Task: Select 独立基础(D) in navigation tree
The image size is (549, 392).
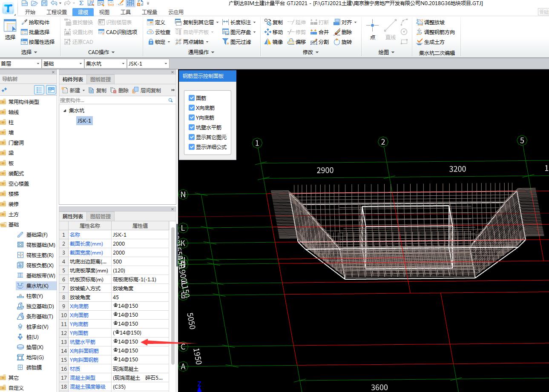Action: pos(35,306)
